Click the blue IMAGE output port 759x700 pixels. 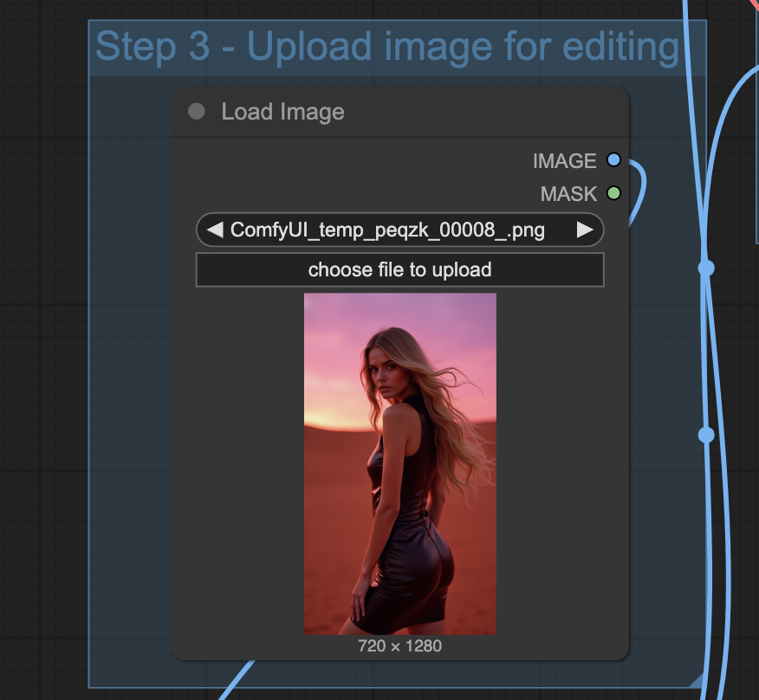point(614,160)
